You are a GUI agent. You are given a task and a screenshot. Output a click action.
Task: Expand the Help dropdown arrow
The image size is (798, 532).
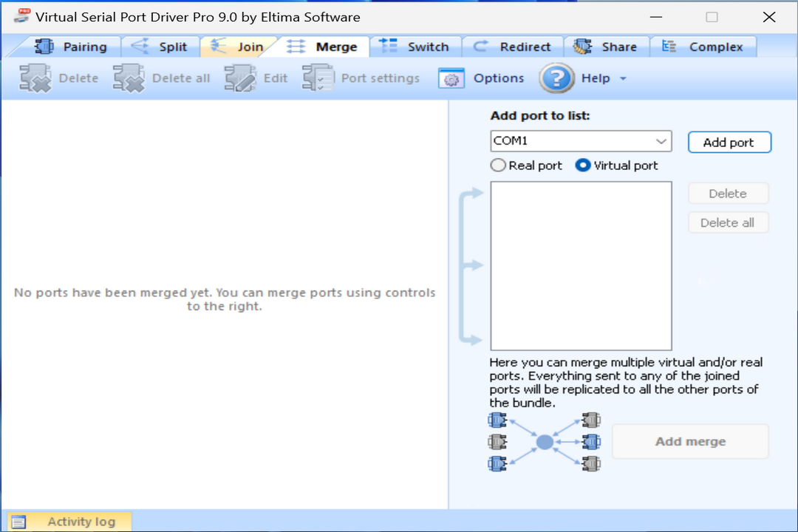click(622, 78)
